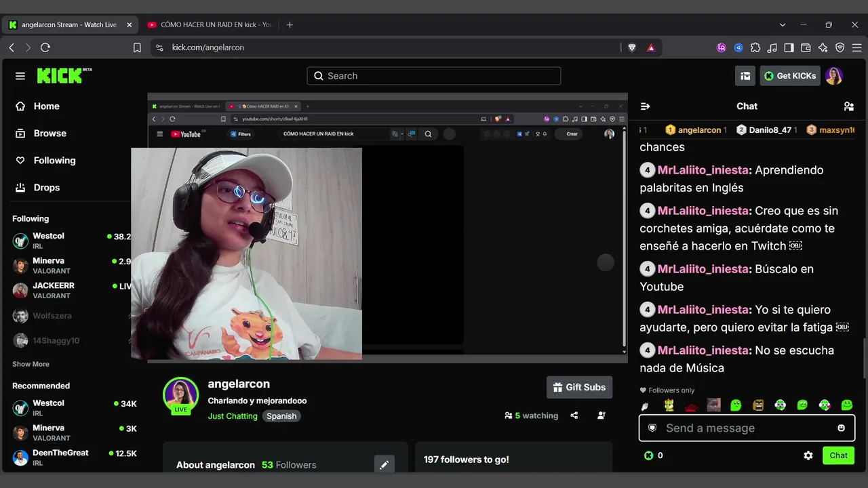868x488 pixels.
Task: Open chat settings gear
Action: click(x=808, y=455)
